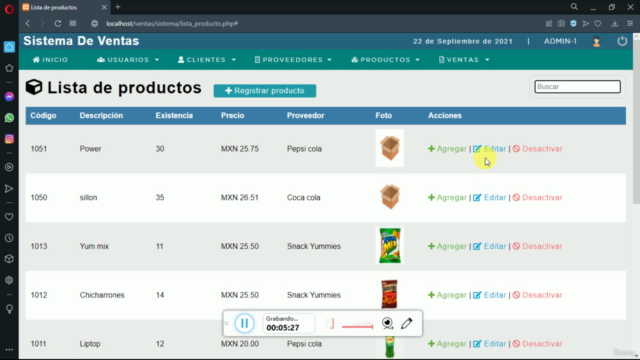Click Desactivar for product Power
Screen dimensions: 640x360
[537, 149]
